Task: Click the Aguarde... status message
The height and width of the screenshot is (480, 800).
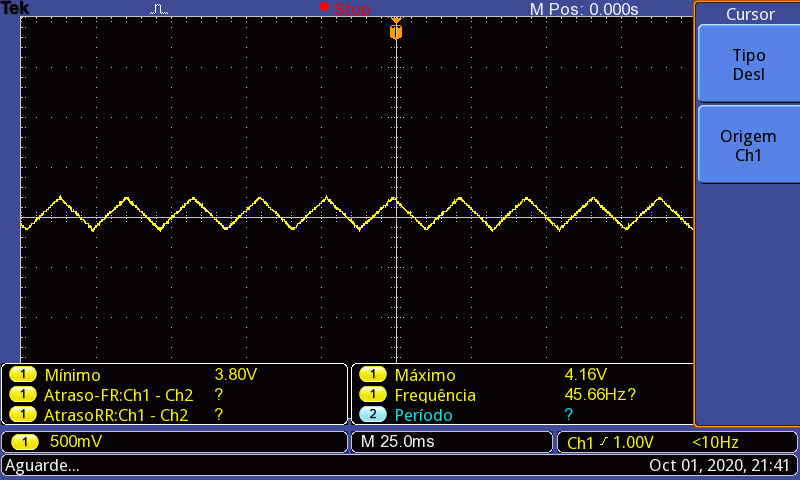Action: [x=42, y=466]
